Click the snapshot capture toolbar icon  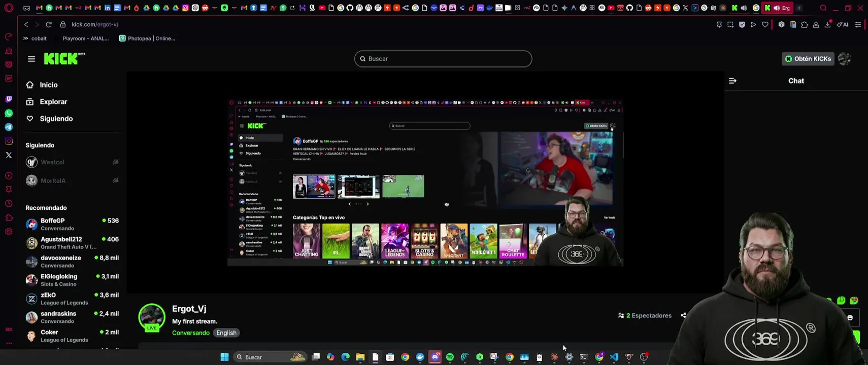[x=730, y=24]
